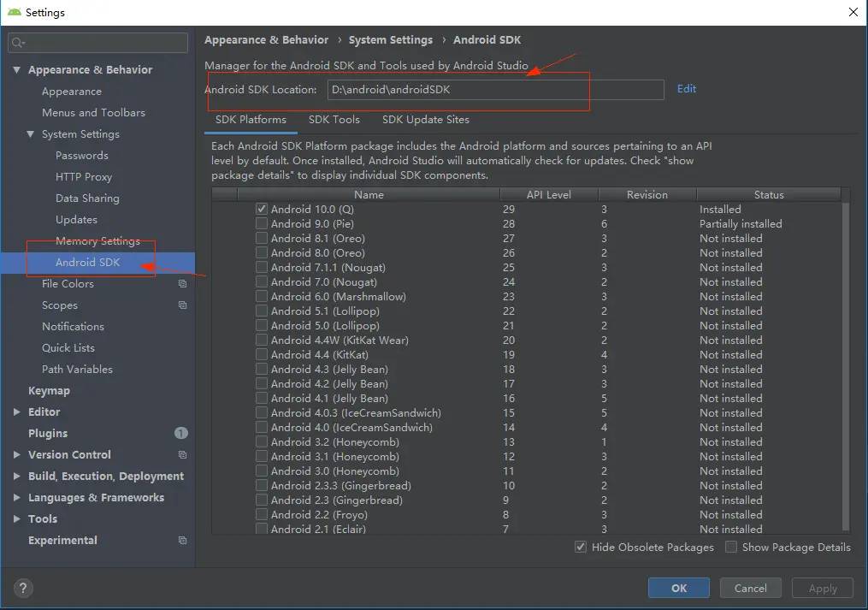Expand the Build, Execution, Deployment node

click(x=16, y=476)
